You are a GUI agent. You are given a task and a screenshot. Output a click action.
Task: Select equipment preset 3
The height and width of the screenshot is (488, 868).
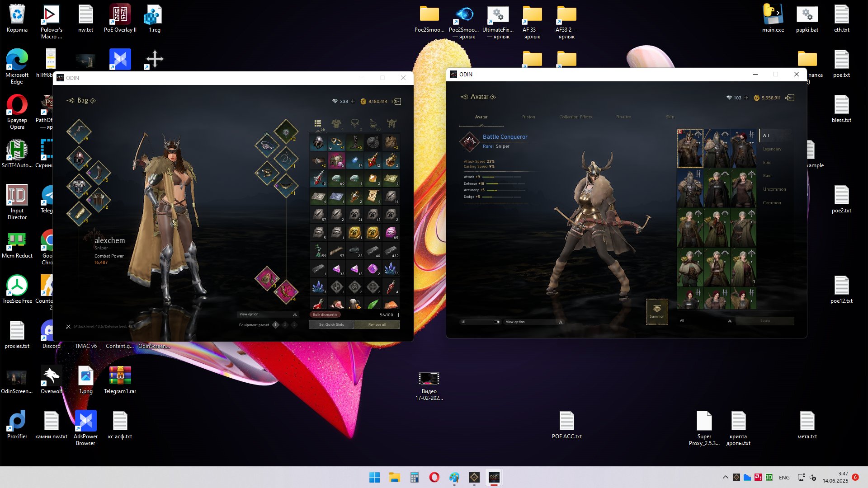pos(294,325)
